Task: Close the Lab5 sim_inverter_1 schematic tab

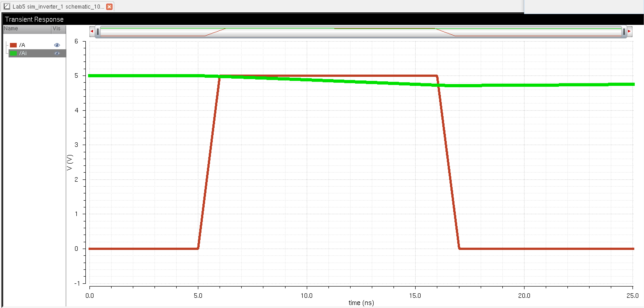Action: click(109, 7)
